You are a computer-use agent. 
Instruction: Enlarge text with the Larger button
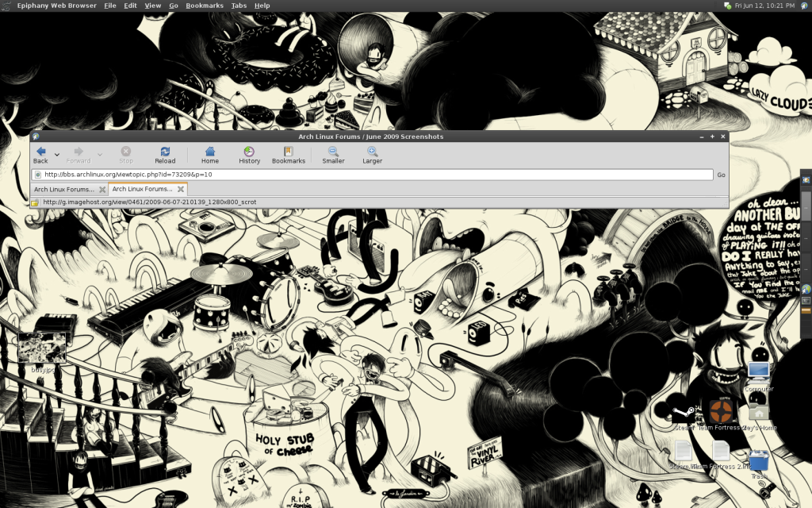372,154
